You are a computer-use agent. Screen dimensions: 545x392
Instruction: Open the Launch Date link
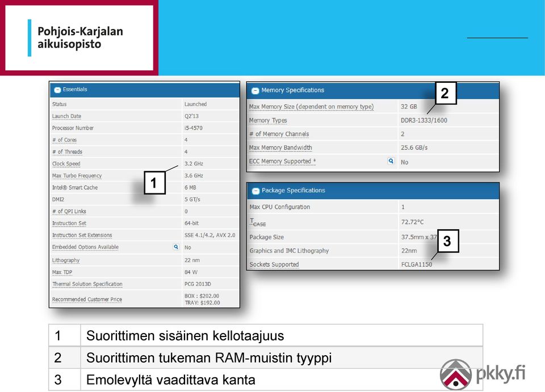(x=66, y=116)
